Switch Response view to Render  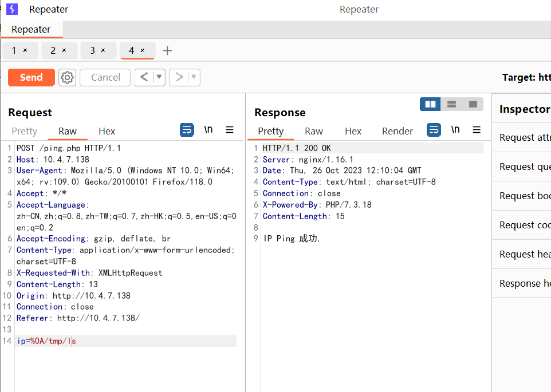coord(397,131)
